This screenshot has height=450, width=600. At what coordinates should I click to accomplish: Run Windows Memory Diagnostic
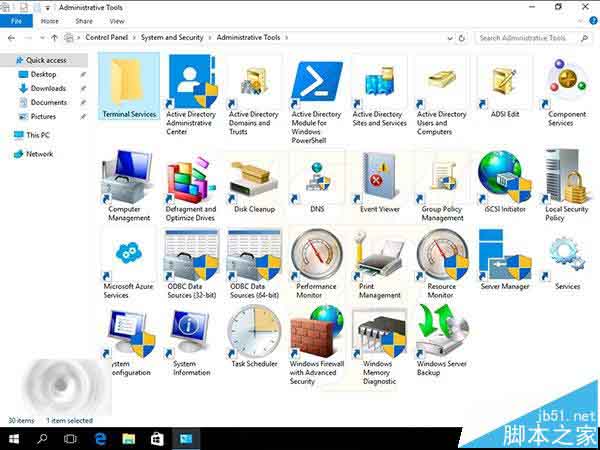[379, 346]
